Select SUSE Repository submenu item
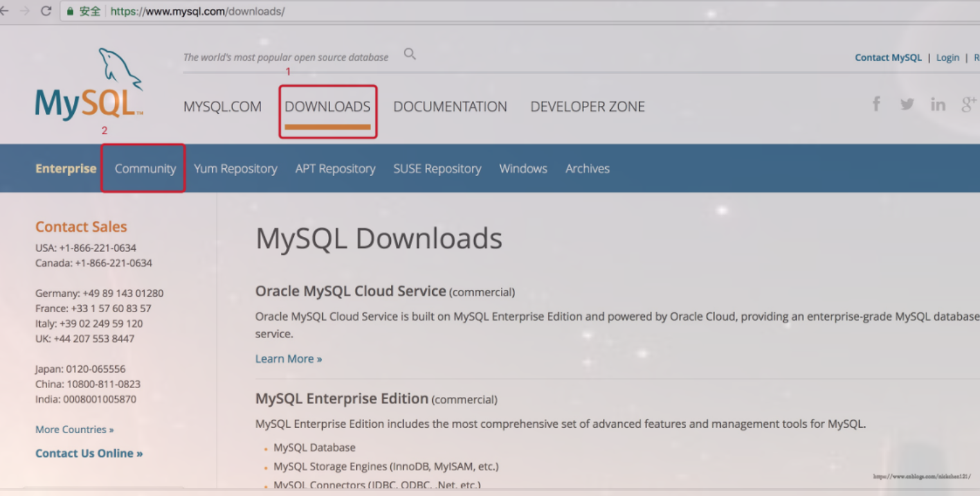 point(437,168)
